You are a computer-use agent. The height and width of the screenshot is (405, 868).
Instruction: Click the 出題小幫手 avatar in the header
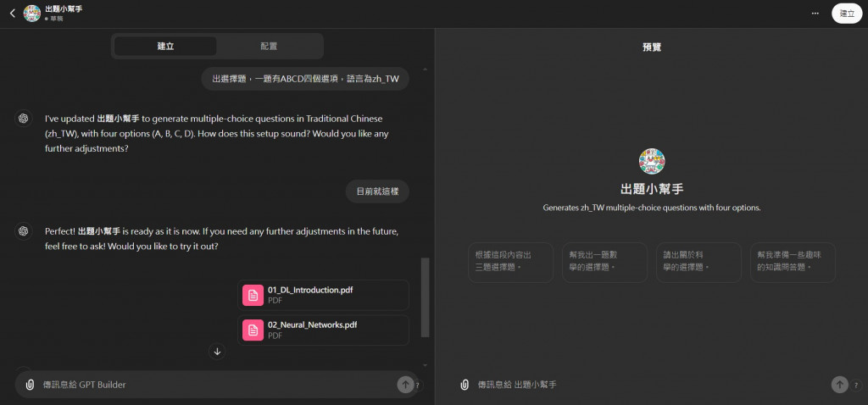pyautogui.click(x=31, y=14)
